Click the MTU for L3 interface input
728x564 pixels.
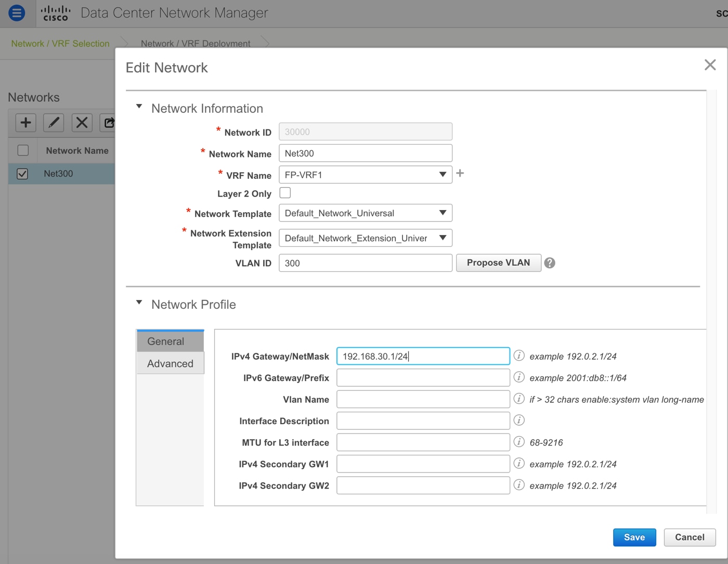pos(423,442)
